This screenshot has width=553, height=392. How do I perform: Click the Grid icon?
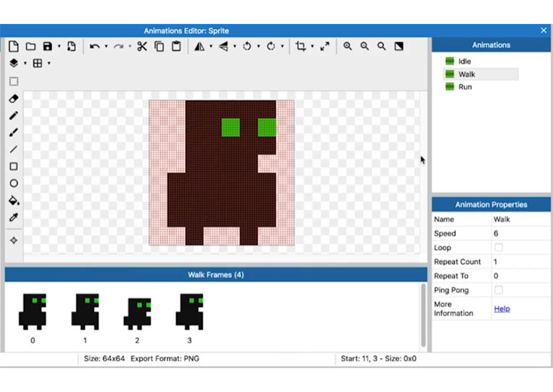point(38,63)
